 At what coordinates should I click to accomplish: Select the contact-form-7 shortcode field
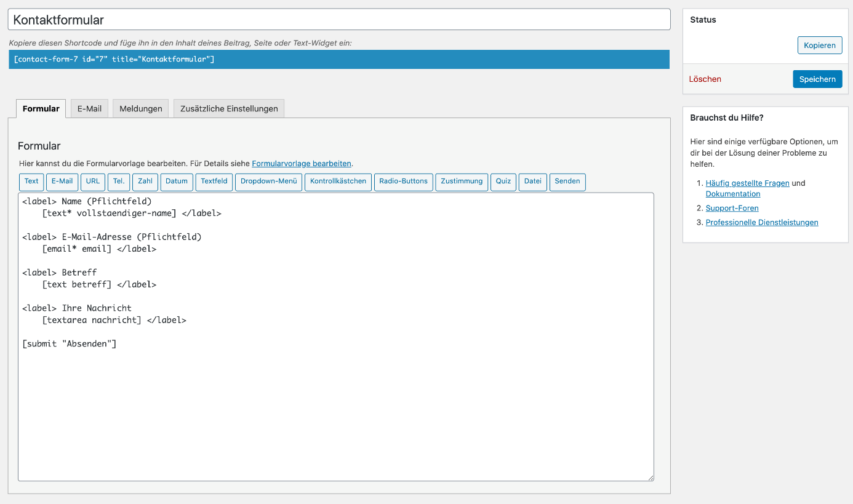pyautogui.click(x=339, y=59)
